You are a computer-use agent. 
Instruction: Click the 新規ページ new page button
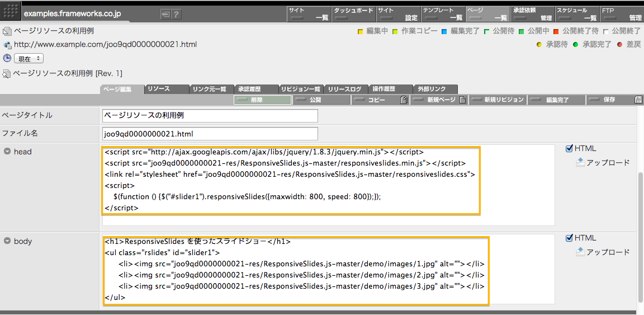point(439,100)
